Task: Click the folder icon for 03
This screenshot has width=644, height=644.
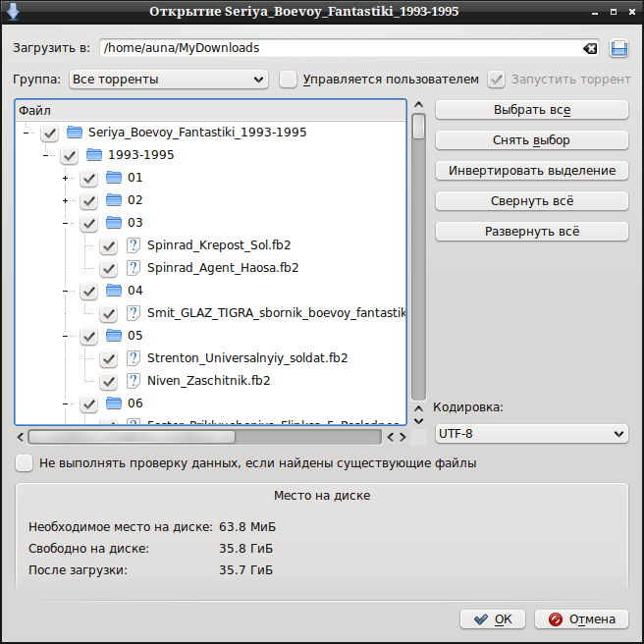Action: tap(114, 223)
